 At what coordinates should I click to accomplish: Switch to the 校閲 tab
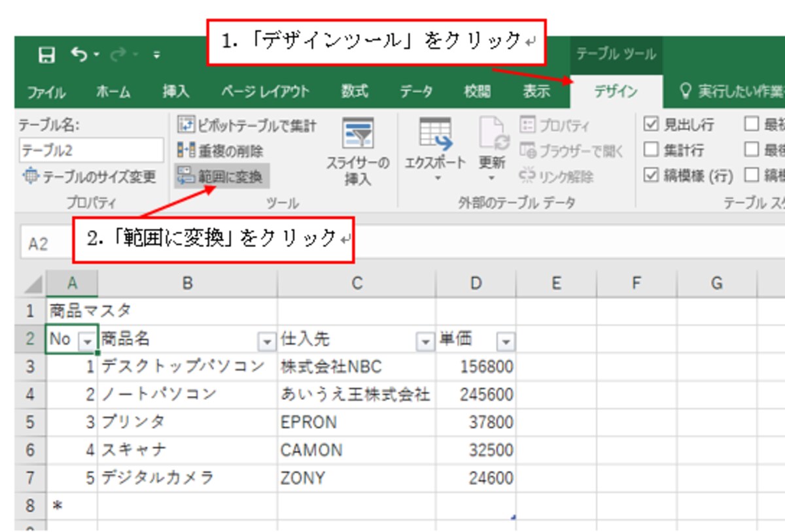pyautogui.click(x=477, y=92)
